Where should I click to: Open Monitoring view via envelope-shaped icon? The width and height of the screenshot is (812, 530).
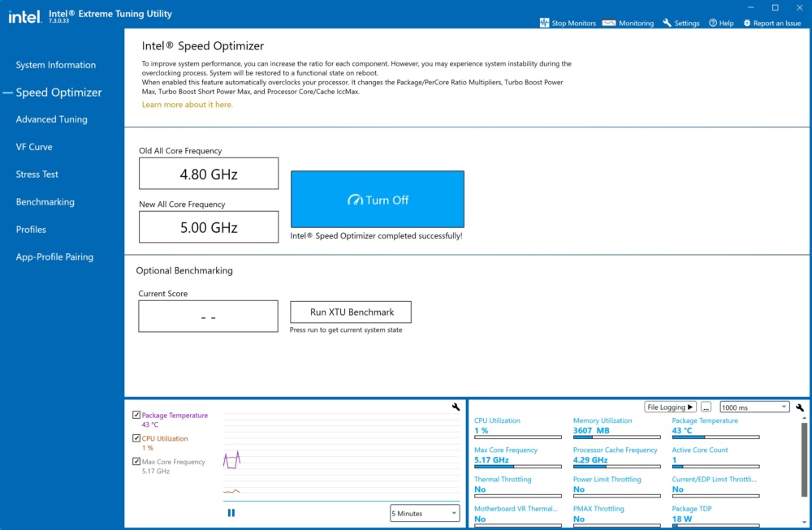(609, 23)
